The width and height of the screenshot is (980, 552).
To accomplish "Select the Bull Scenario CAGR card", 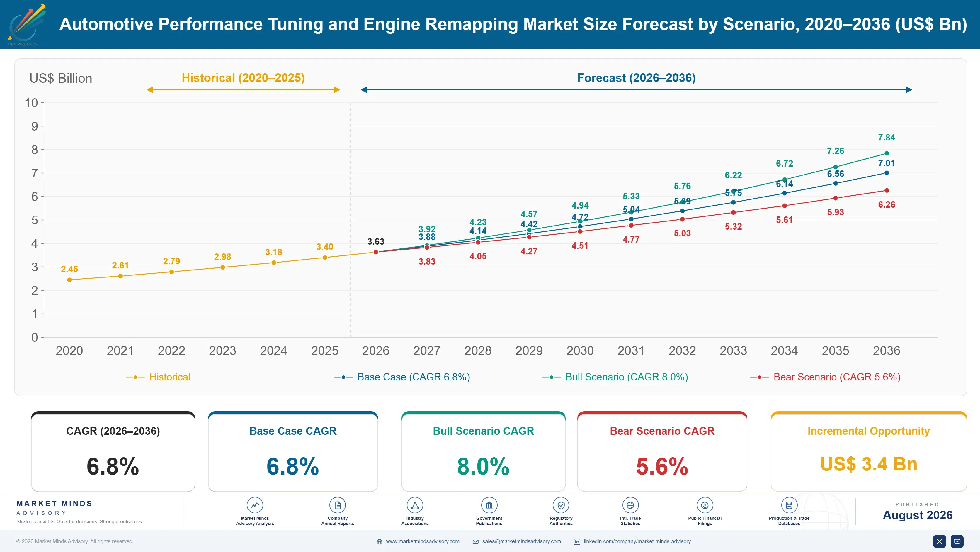I will pyautogui.click(x=484, y=451).
